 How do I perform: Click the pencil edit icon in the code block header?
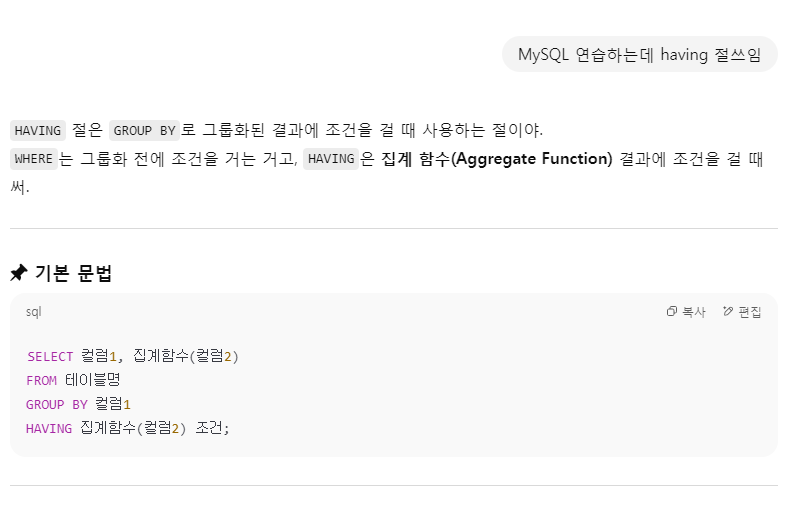pos(728,311)
